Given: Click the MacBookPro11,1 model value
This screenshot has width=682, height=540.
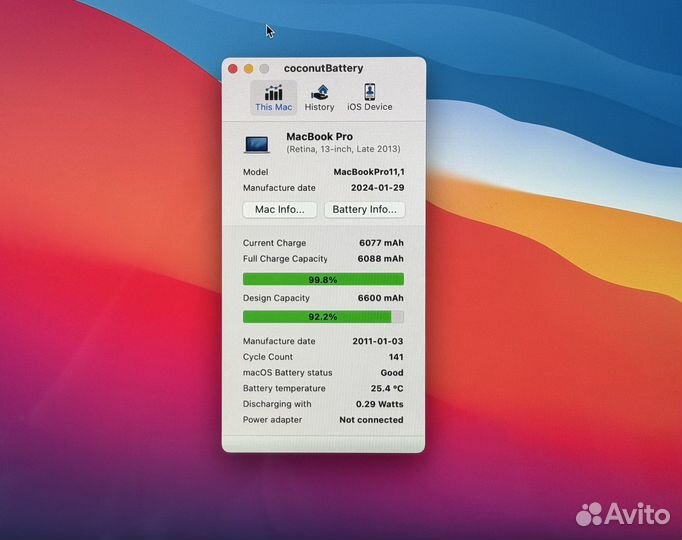Looking at the screenshot, I should tap(369, 172).
